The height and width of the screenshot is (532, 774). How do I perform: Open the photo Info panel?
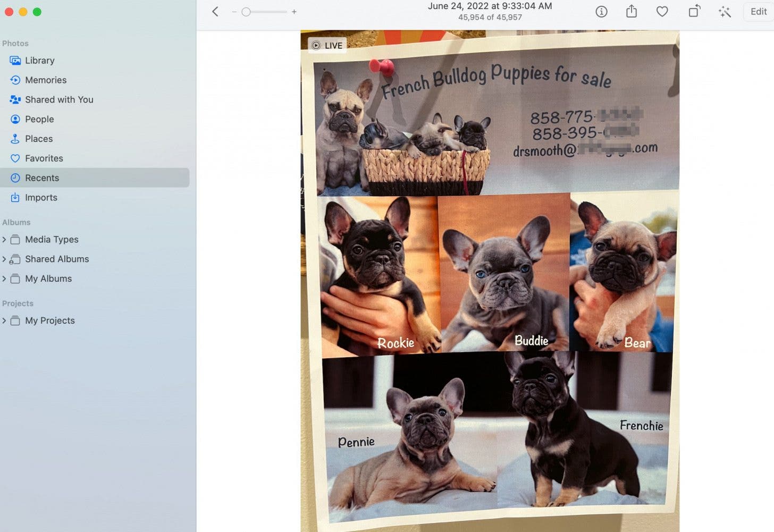point(601,11)
